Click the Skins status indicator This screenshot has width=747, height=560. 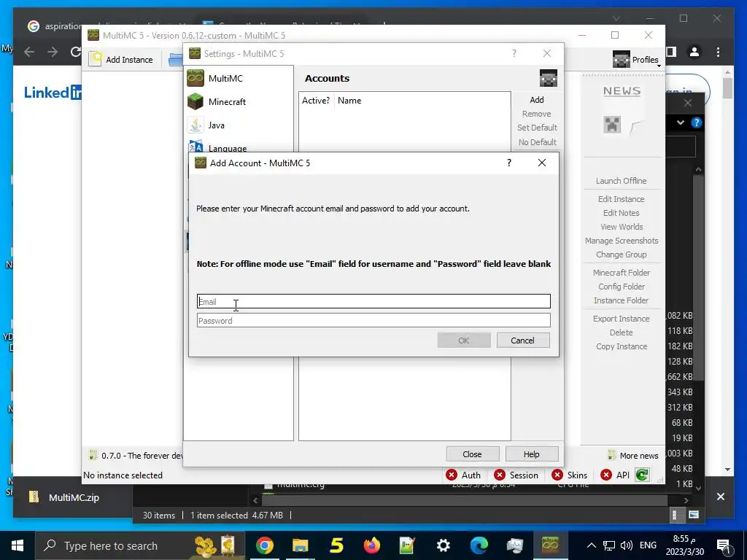[x=569, y=475]
